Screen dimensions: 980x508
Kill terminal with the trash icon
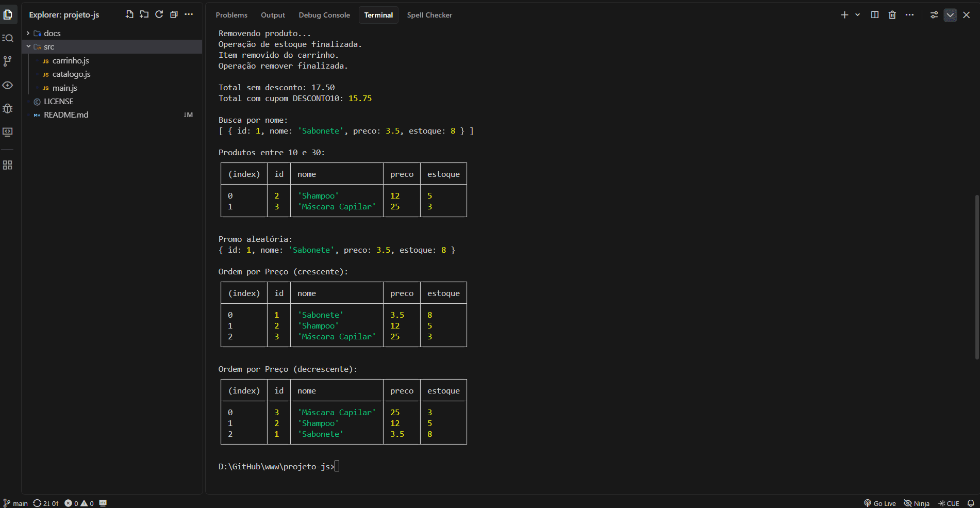coord(892,15)
